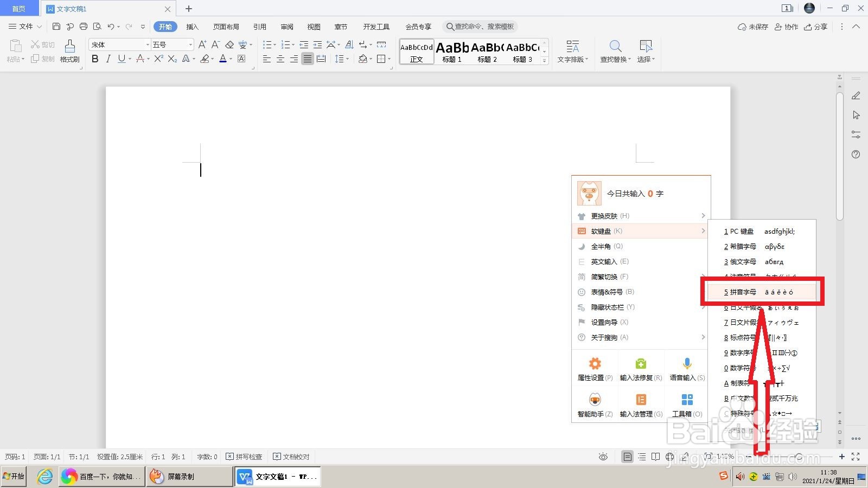The height and width of the screenshot is (488, 868).
Task: Toggle Italic formatting
Action: 108,59
